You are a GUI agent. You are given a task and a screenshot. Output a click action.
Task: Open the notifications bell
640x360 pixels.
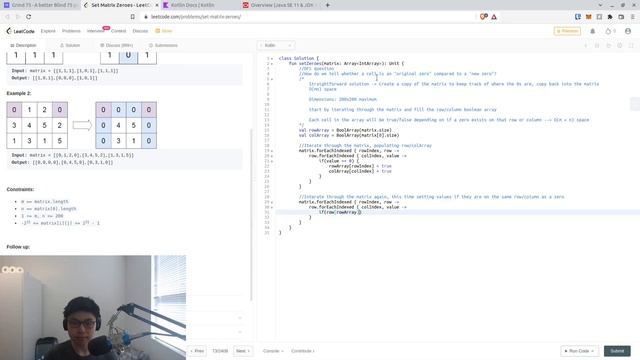click(593, 31)
